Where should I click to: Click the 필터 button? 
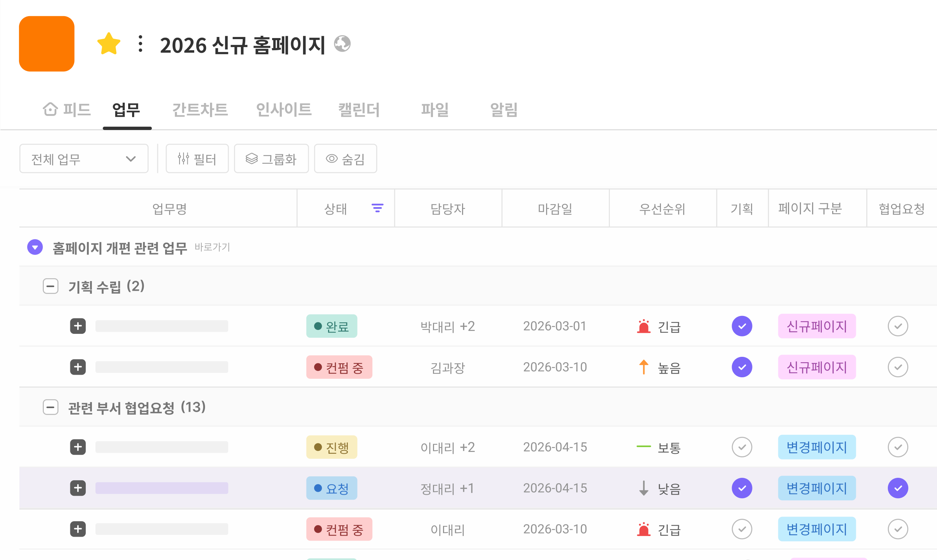click(197, 159)
